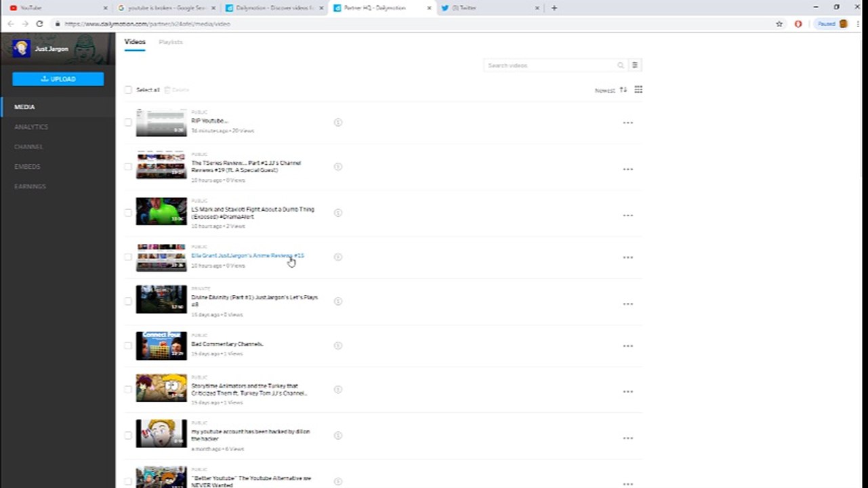
Task: Open LS Mark and Staxiott video title
Action: pyautogui.click(x=253, y=213)
